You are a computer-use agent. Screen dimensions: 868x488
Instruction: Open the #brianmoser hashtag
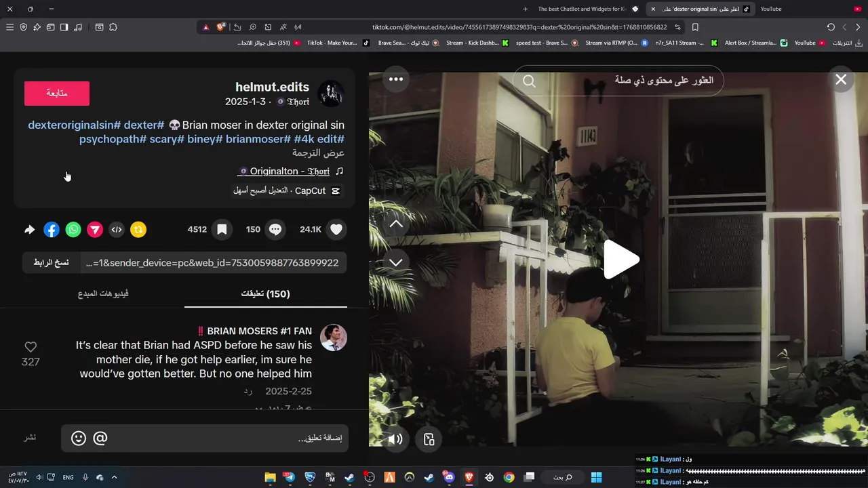[x=258, y=139]
